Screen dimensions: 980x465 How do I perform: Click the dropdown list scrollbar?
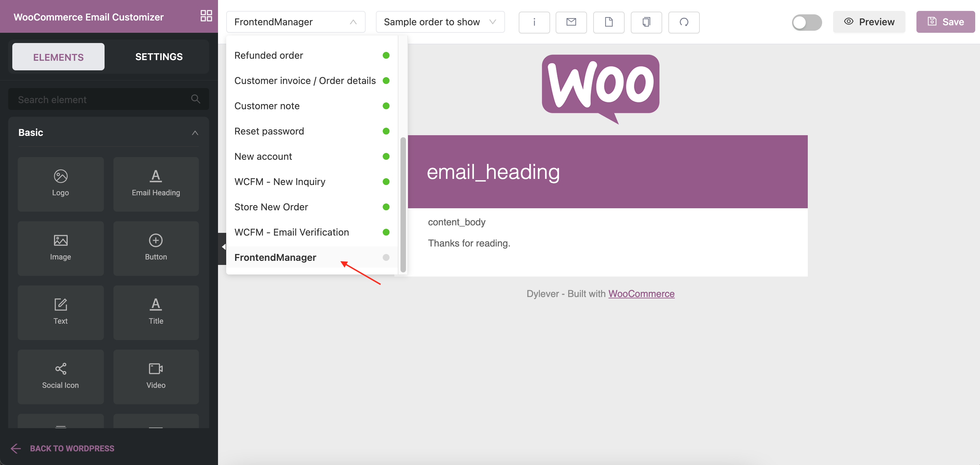click(x=403, y=205)
